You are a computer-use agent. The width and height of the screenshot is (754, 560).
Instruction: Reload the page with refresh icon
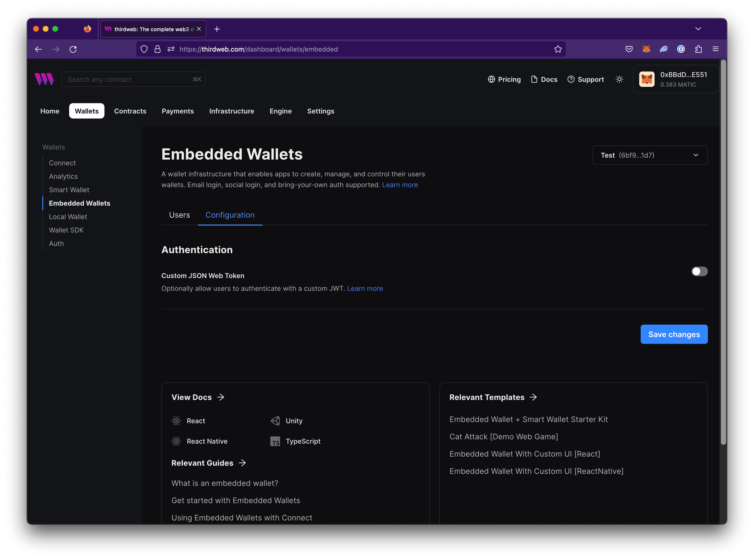click(x=73, y=49)
